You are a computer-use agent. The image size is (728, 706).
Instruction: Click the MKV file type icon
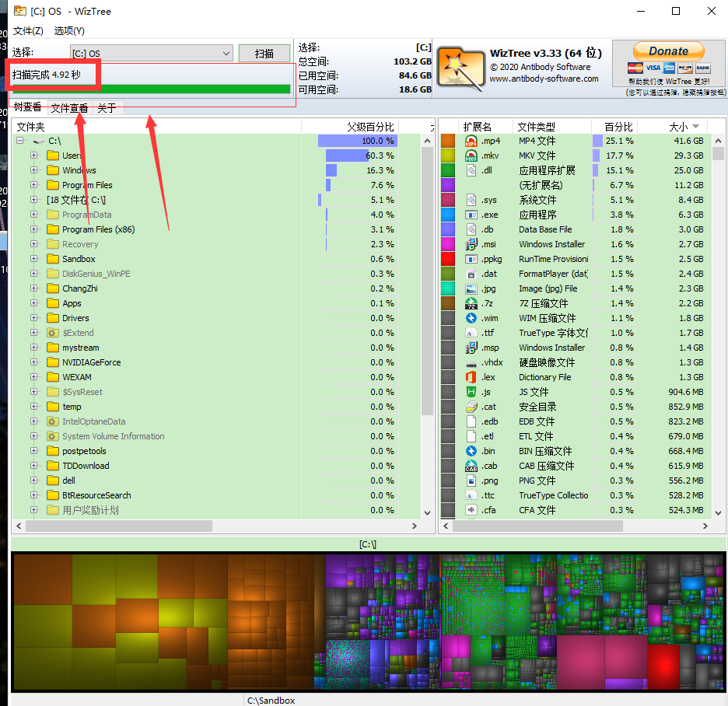pyautogui.click(x=471, y=156)
